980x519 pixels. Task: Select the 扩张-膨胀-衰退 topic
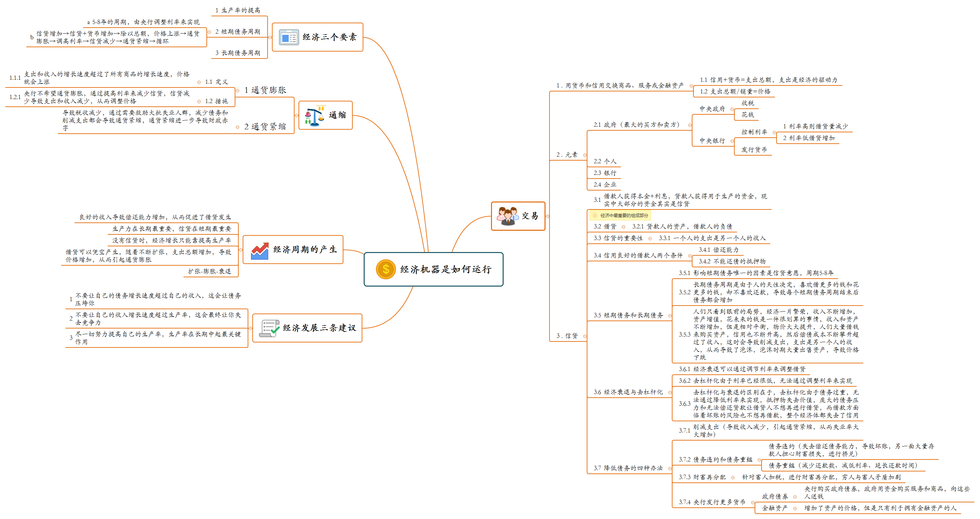(210, 271)
